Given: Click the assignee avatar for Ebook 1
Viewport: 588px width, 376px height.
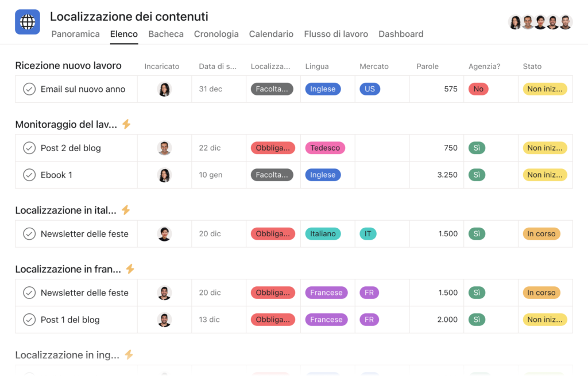Looking at the screenshot, I should 164,175.
